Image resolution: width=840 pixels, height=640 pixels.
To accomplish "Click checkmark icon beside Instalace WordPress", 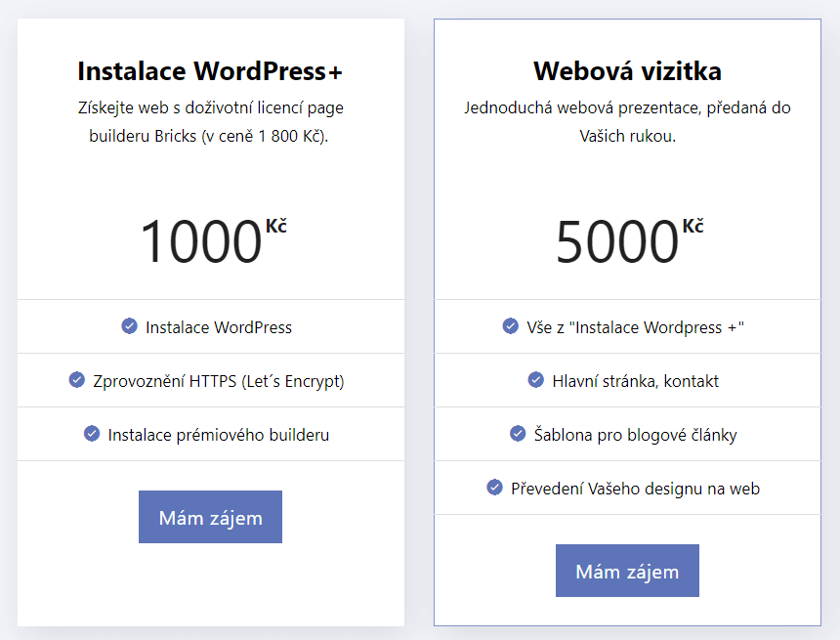I will pyautogui.click(x=129, y=326).
